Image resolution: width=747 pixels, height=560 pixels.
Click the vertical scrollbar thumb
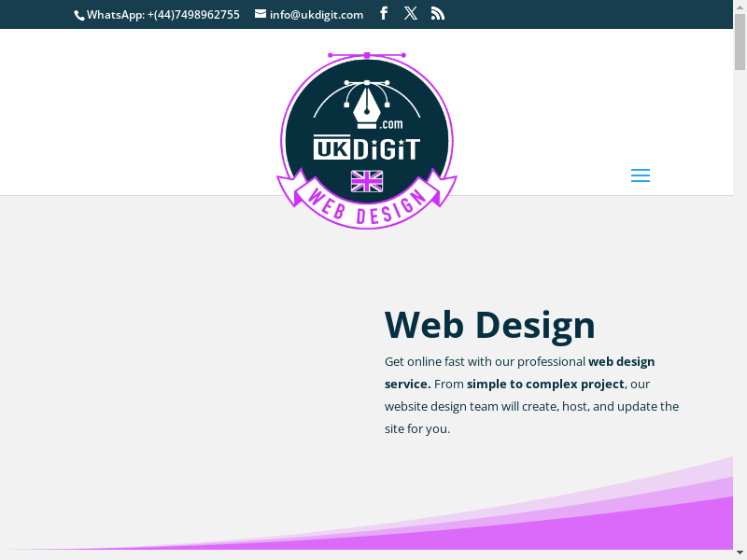point(740,42)
